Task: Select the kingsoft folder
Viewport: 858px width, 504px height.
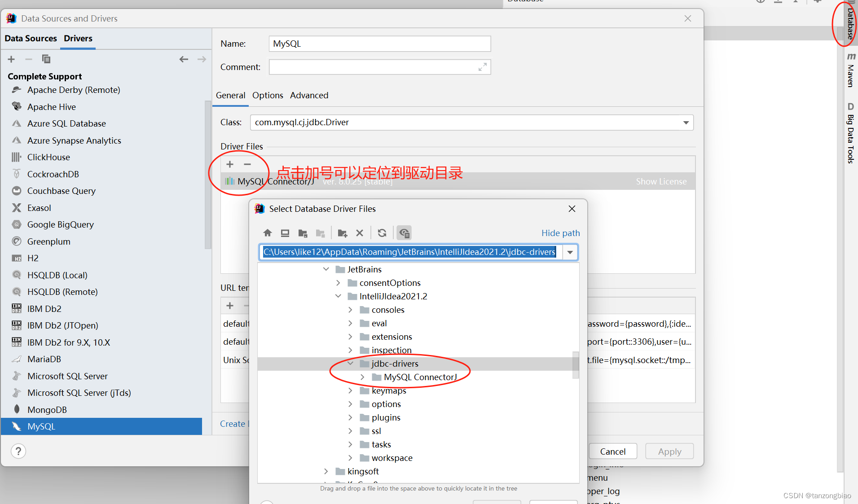Action: [363, 471]
